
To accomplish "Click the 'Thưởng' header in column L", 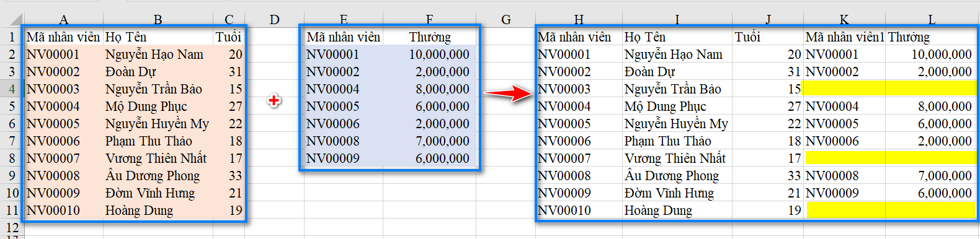I will click(x=909, y=37).
